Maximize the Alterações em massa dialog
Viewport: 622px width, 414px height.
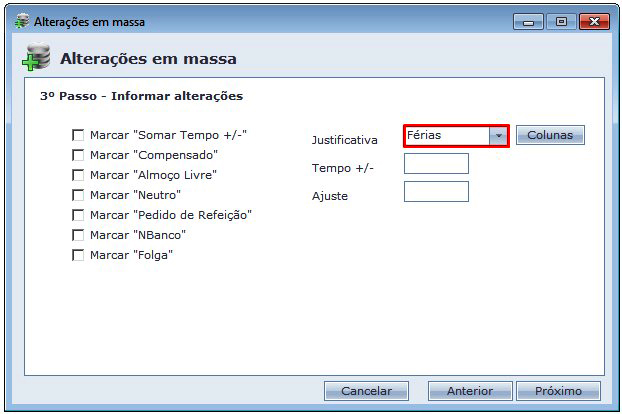tap(560, 21)
